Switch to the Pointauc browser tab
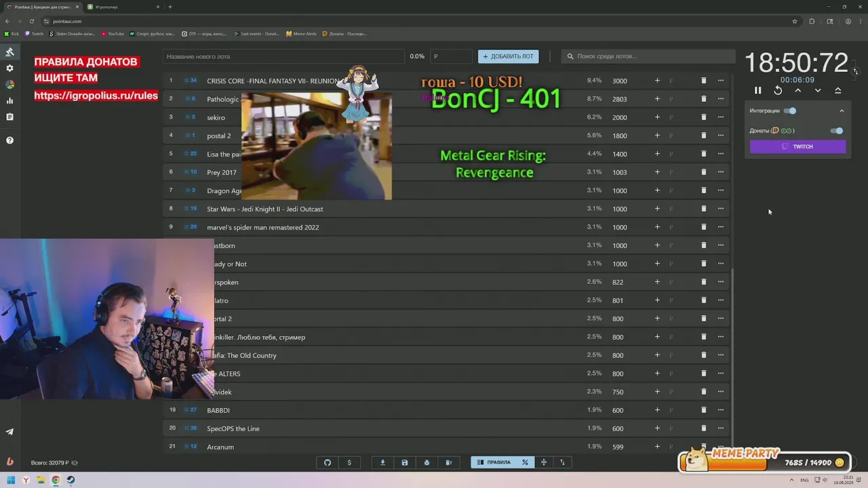This screenshot has width=868, height=488. click(42, 7)
